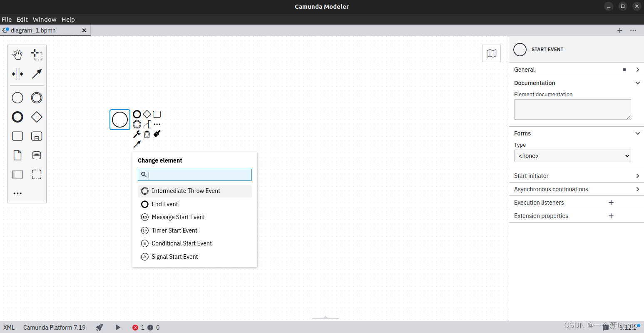Image resolution: width=644 pixels, height=333 pixels.
Task: Add an extension property
Action: (611, 216)
